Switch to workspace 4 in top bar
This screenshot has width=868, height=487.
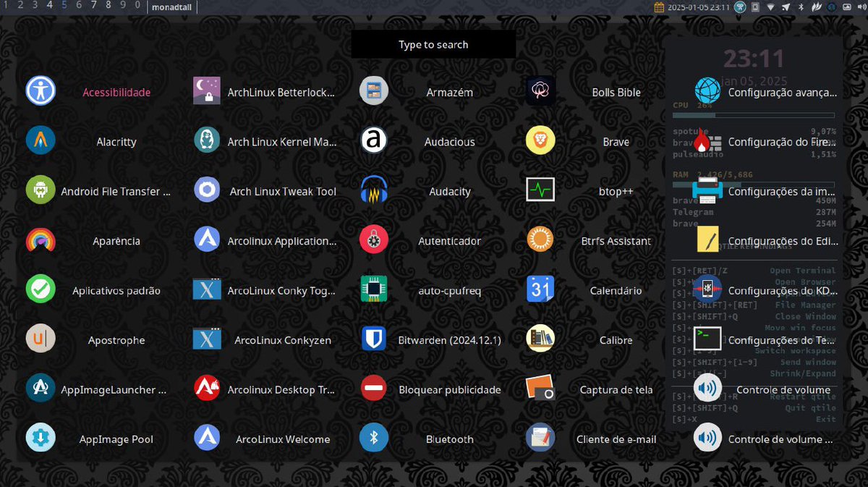50,5
